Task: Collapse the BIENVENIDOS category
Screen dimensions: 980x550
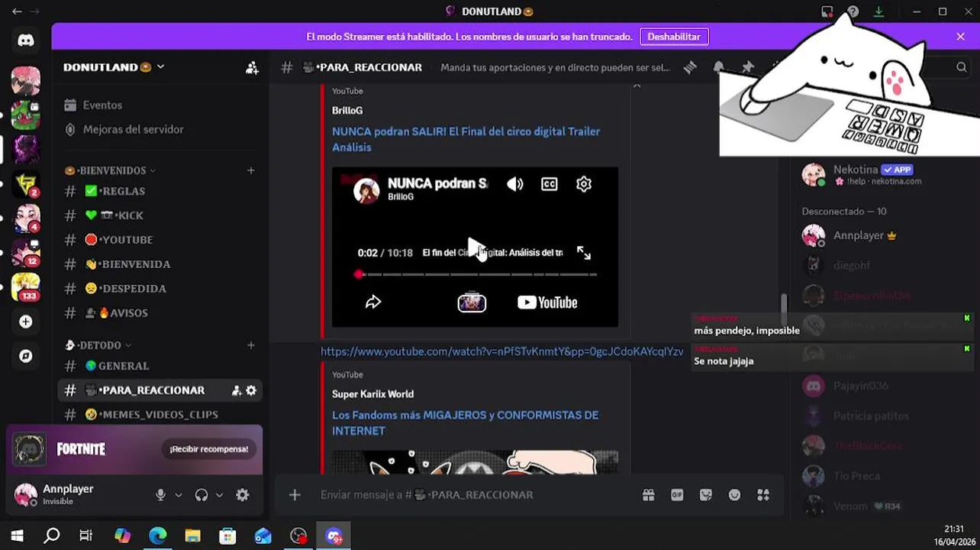Action: [112, 170]
